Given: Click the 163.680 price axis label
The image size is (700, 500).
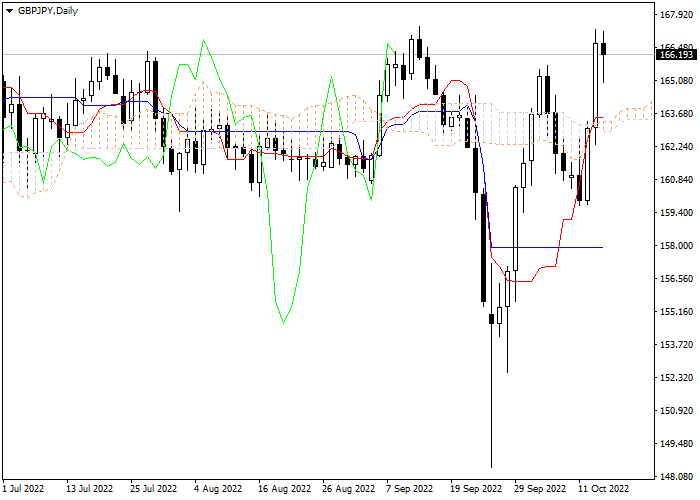Looking at the screenshot, I should click(676, 114).
